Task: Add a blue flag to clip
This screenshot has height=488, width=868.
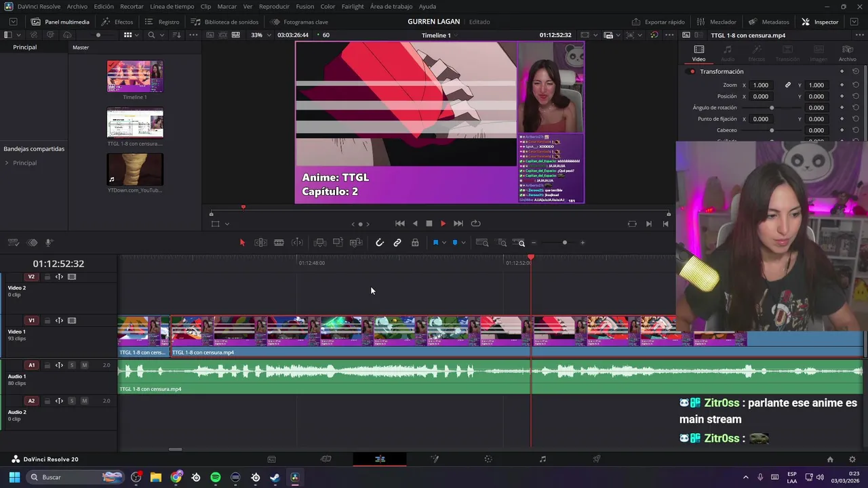Action: pyautogui.click(x=435, y=243)
